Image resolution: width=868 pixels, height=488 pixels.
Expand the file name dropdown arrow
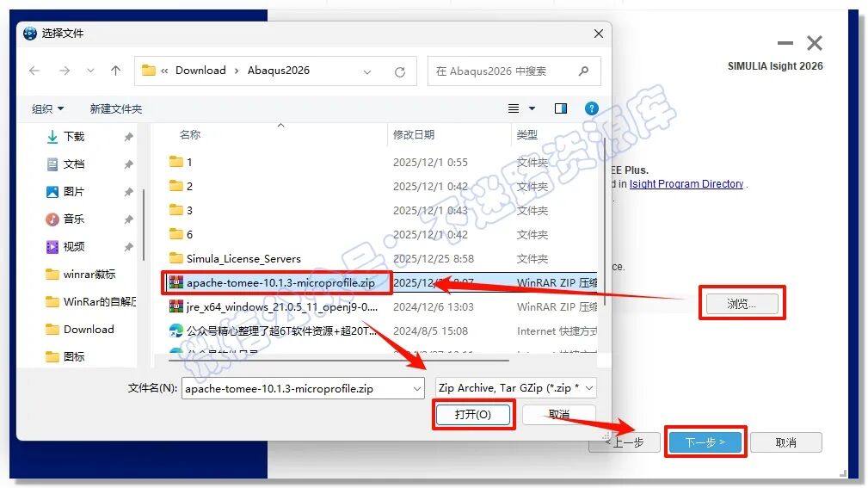click(x=417, y=389)
